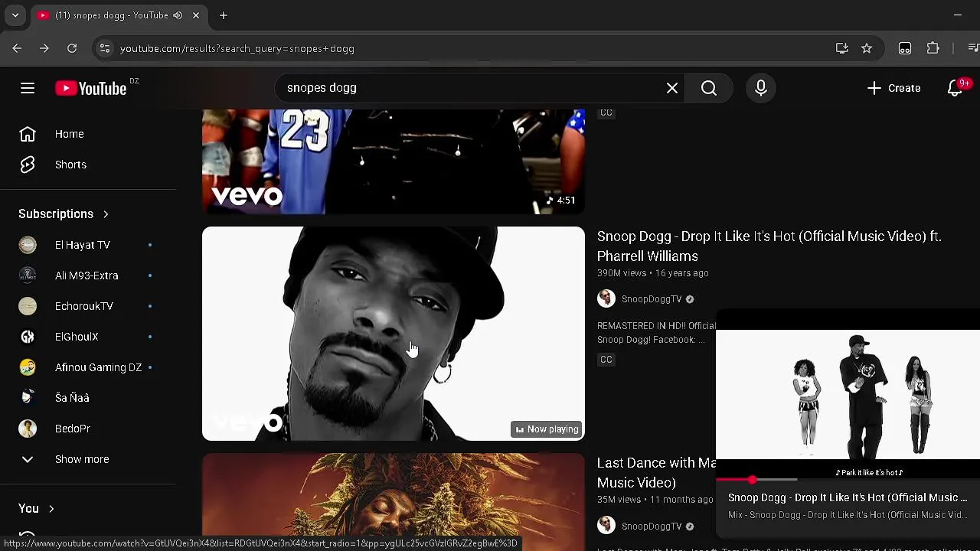
Task: Open media control icon in browser toolbar
Action: point(973,48)
